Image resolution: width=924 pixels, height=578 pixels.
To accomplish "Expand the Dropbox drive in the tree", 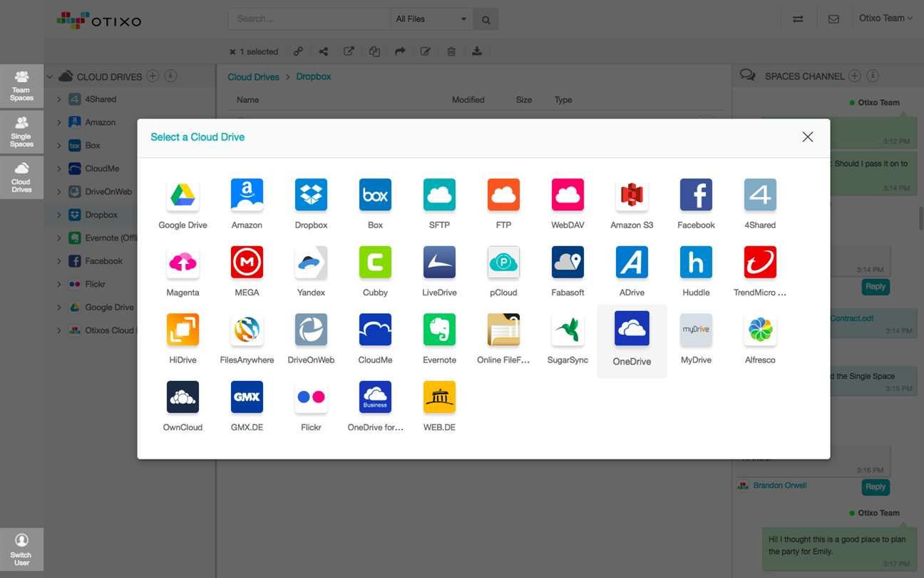I will click(58, 215).
